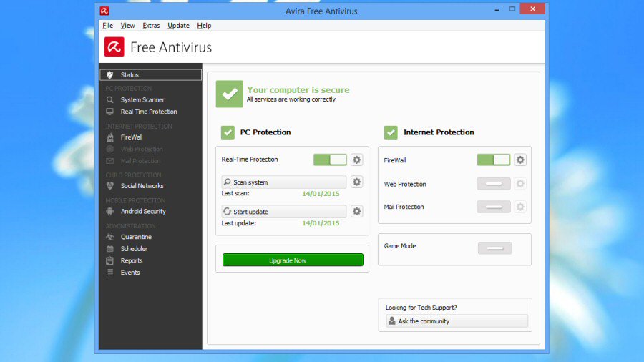Open Start update settings gear
Screen dimensions: 644x362
tap(357, 211)
